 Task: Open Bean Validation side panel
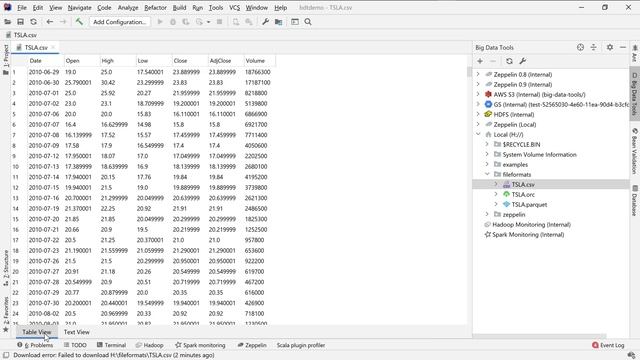click(x=635, y=151)
